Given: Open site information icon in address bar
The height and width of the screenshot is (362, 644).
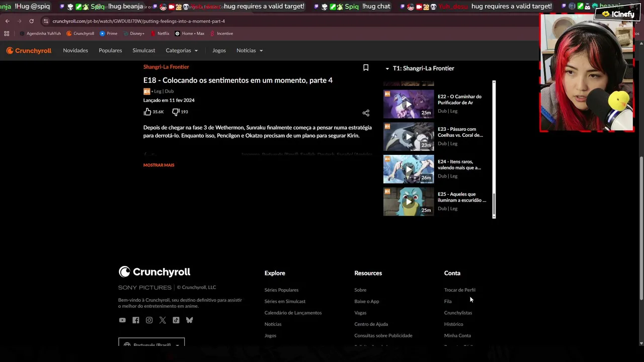Looking at the screenshot, I should [x=46, y=21].
